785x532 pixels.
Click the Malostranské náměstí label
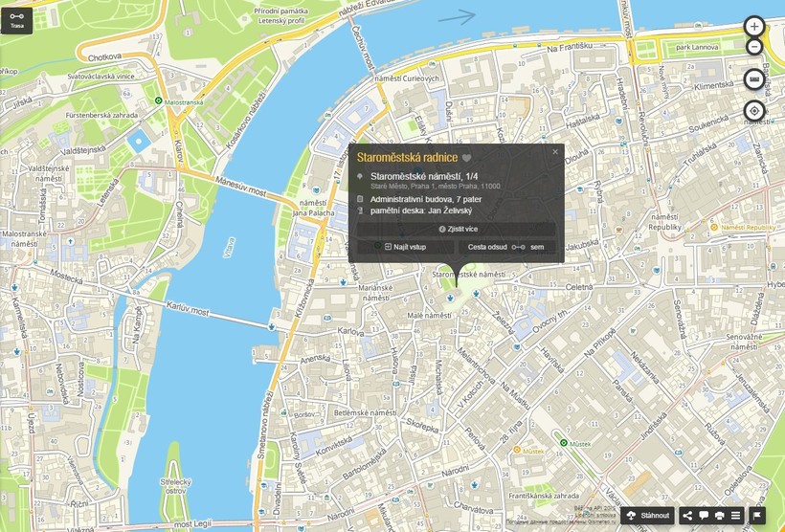(x=24, y=238)
